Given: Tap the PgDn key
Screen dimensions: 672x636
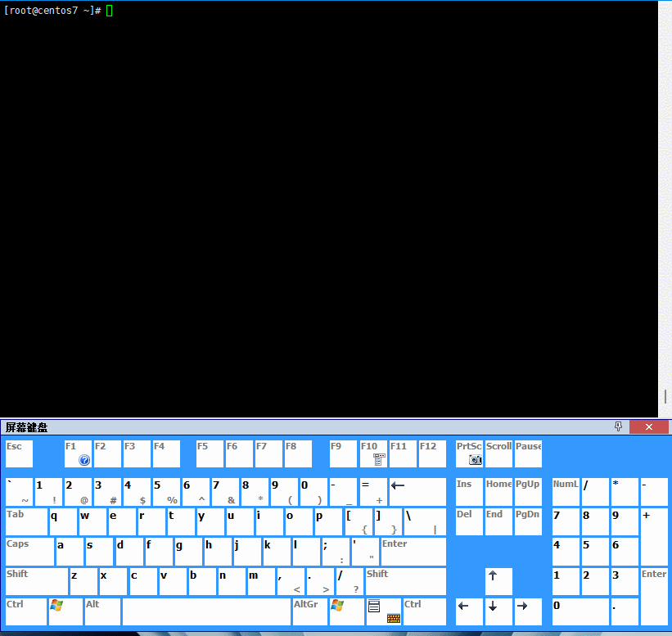Looking at the screenshot, I should coord(528,521).
